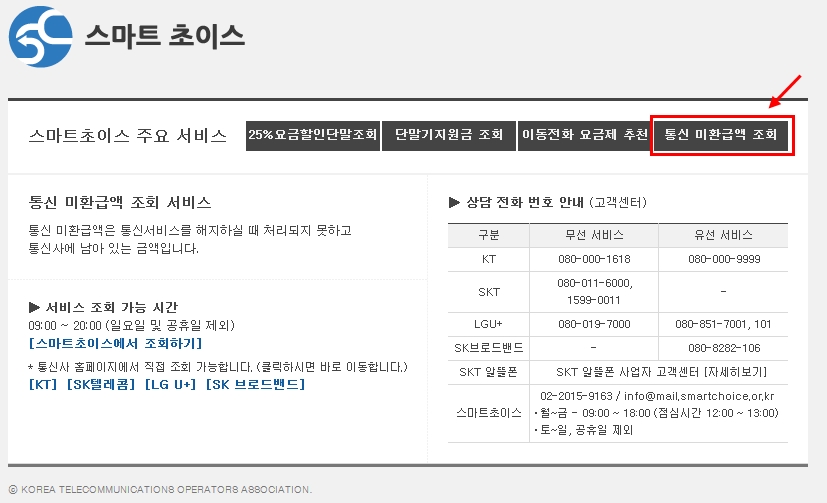Click the KT row label cell
This screenshot has height=503, width=827.
[x=489, y=259]
